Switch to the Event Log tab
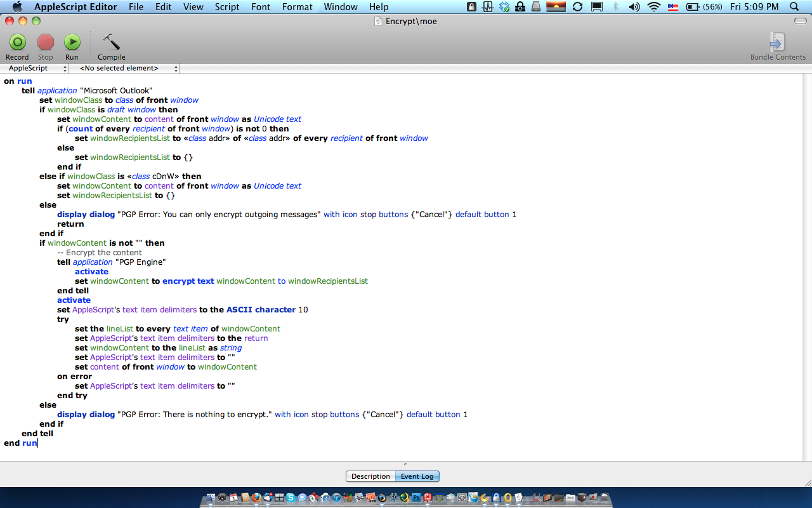Image resolution: width=812 pixels, height=508 pixels. (x=417, y=476)
